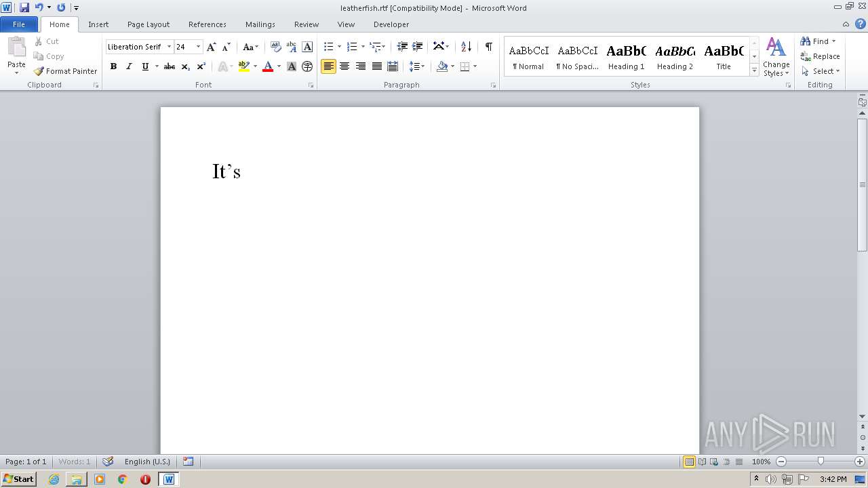The image size is (868, 488).
Task: Click the Replace button
Action: click(x=820, y=56)
